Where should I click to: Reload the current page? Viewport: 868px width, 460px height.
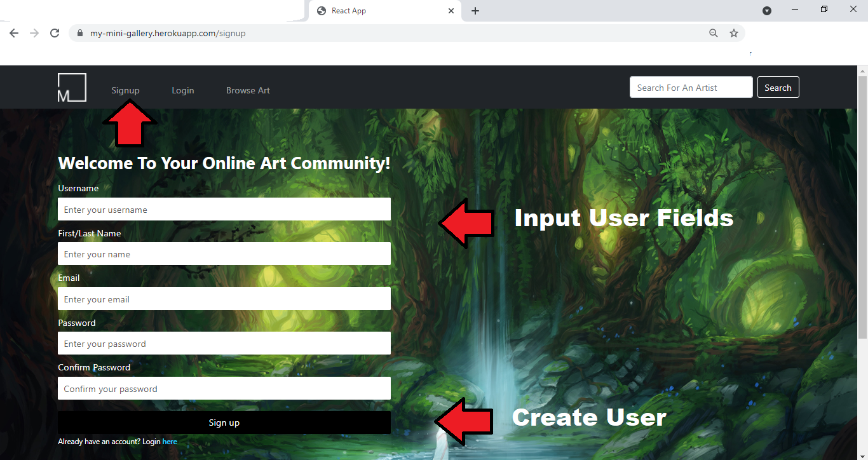(x=55, y=33)
